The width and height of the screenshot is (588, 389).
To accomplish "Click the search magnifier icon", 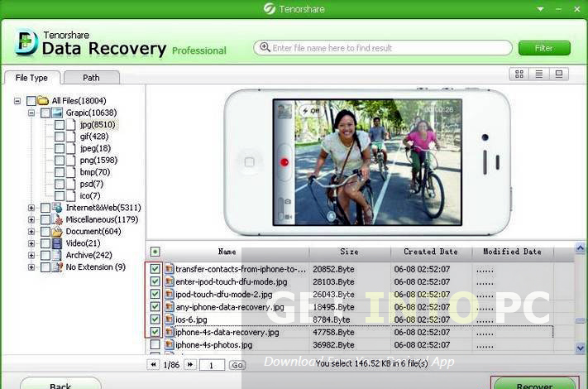I will 265,47.
